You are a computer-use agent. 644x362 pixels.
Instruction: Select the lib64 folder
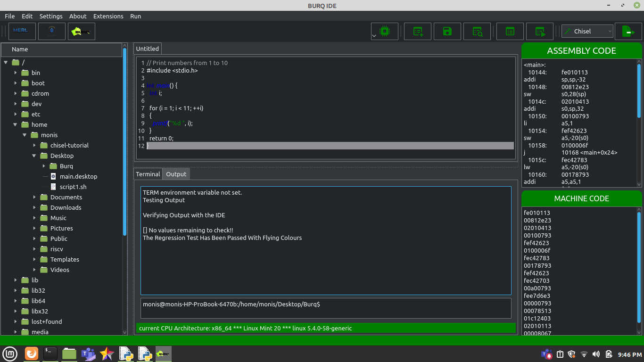tap(38, 301)
